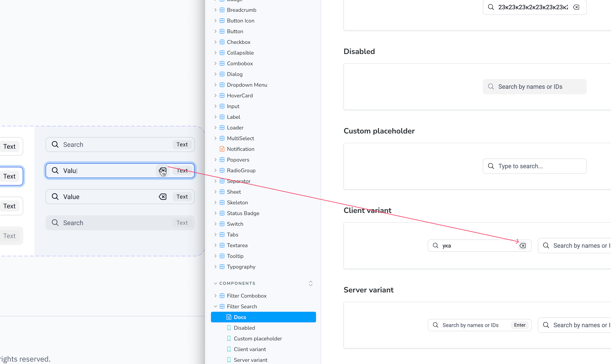Screen dimensions: 611x364
Task: Click the grid icon next to Typography
Action: click(x=222, y=267)
